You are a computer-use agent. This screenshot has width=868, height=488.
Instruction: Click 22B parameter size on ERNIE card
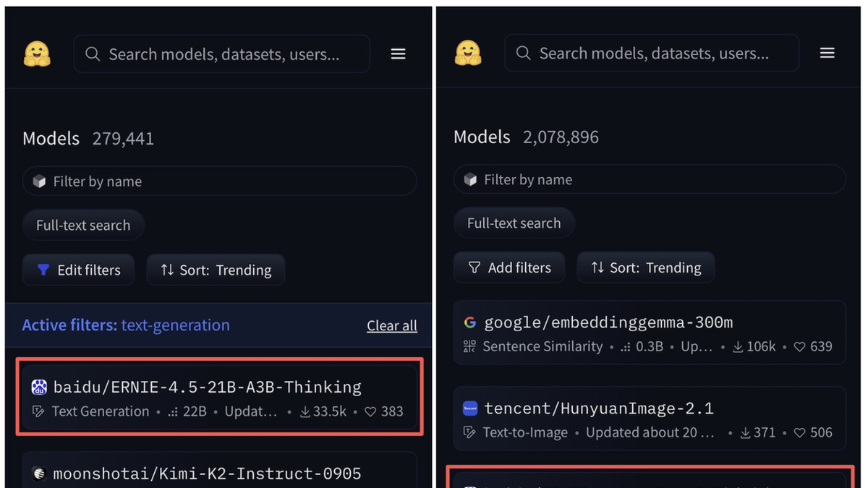[x=195, y=411]
